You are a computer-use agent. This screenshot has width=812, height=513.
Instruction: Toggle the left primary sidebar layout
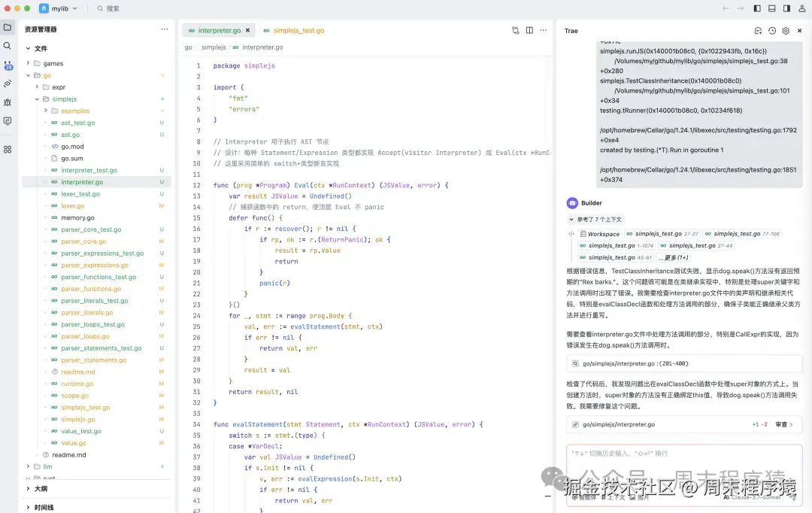757,8
